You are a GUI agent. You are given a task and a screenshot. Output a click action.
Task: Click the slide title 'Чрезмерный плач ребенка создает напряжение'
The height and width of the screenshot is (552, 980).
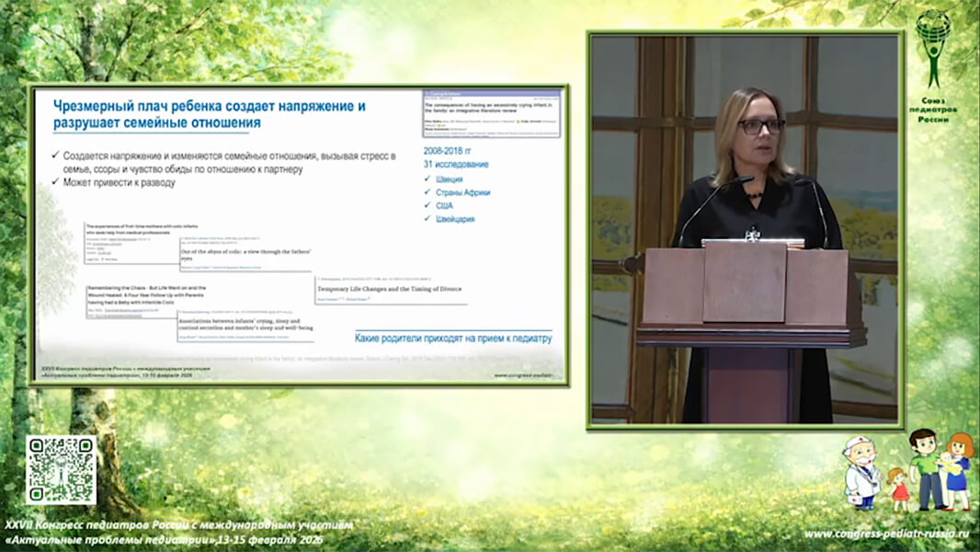point(210,114)
